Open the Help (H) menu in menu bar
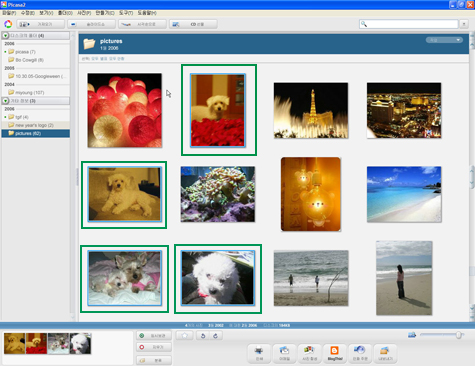 click(x=147, y=13)
